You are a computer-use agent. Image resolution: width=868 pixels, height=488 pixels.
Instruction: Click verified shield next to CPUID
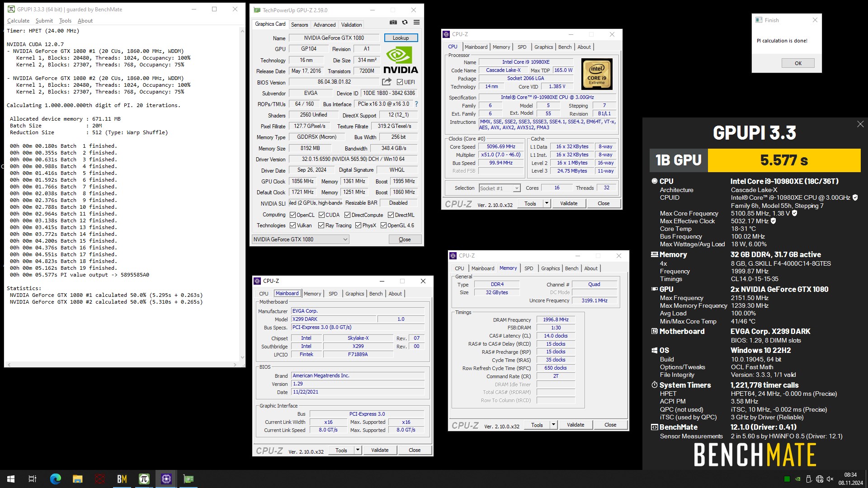pyautogui.click(x=855, y=197)
